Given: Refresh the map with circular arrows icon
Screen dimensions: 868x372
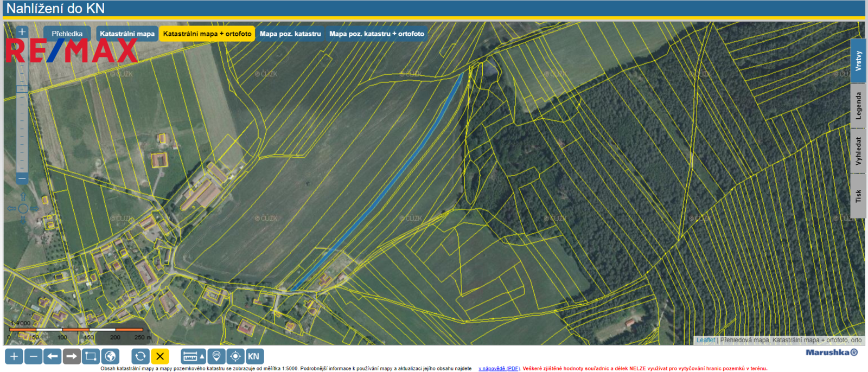Looking at the screenshot, I should tap(140, 356).
